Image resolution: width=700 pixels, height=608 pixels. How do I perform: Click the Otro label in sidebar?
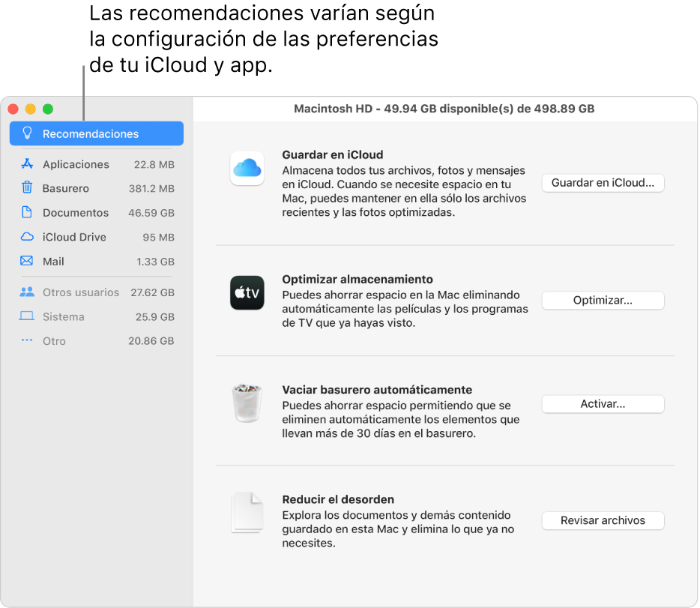(54, 341)
